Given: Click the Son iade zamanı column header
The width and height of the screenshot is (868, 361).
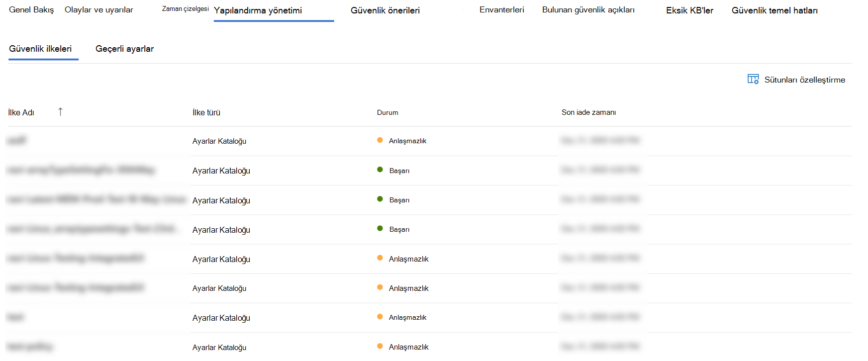Looking at the screenshot, I should 588,112.
